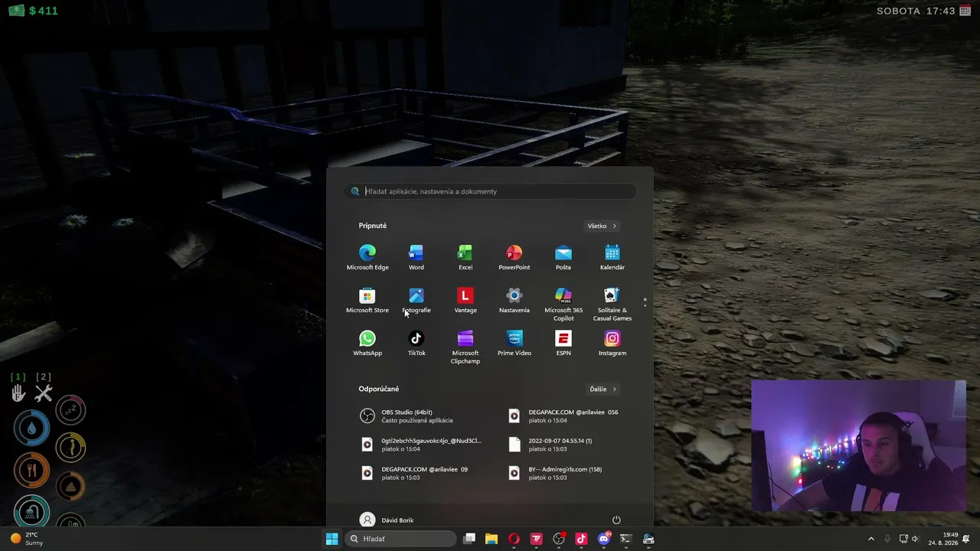Image resolution: width=980 pixels, height=551 pixels.
Task: Open the volume control in system tray
Action: point(916,539)
